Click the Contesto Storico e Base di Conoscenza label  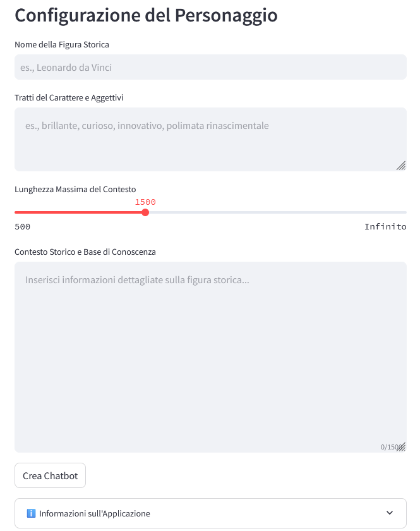tap(85, 252)
